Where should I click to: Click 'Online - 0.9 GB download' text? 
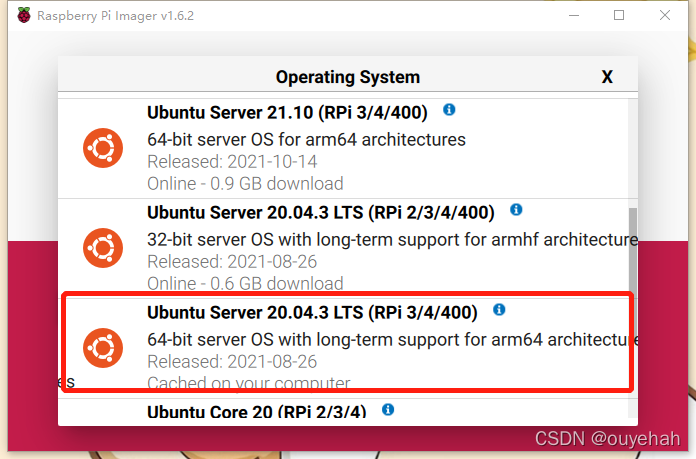[x=245, y=183]
